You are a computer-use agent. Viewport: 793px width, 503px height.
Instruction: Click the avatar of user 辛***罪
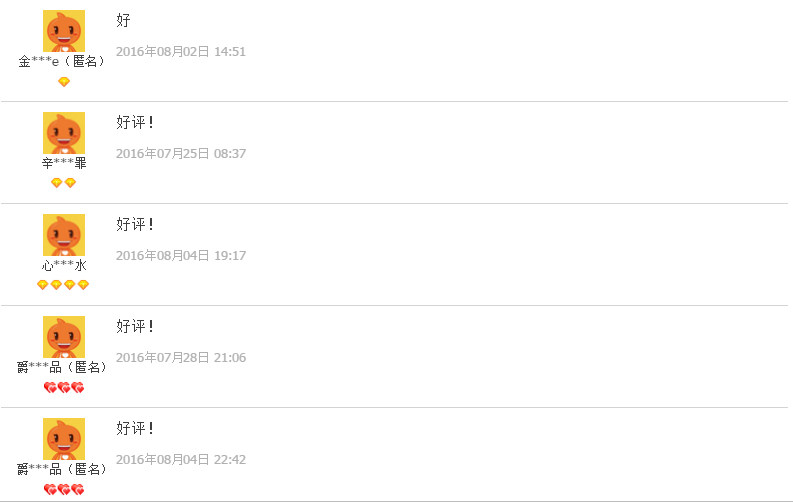(64, 132)
